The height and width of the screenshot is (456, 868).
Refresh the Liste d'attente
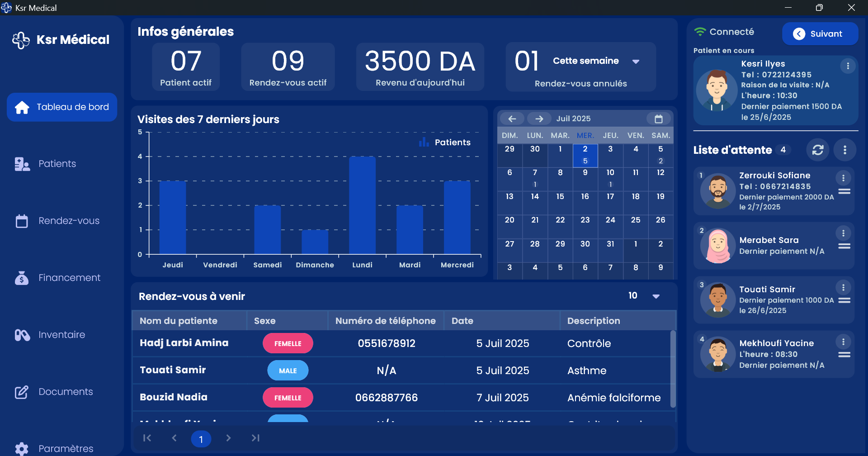pyautogui.click(x=818, y=150)
